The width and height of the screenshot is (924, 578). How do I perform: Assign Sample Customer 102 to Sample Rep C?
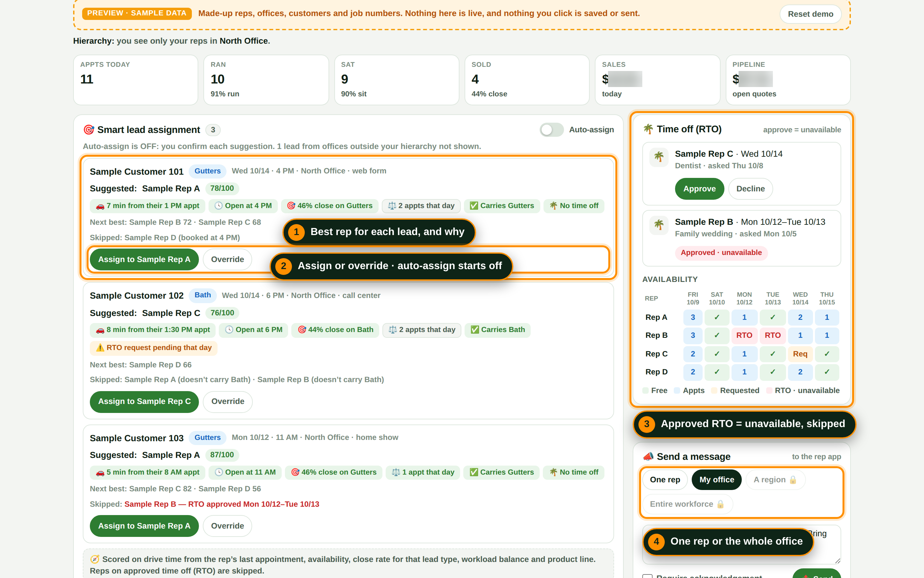coord(144,402)
